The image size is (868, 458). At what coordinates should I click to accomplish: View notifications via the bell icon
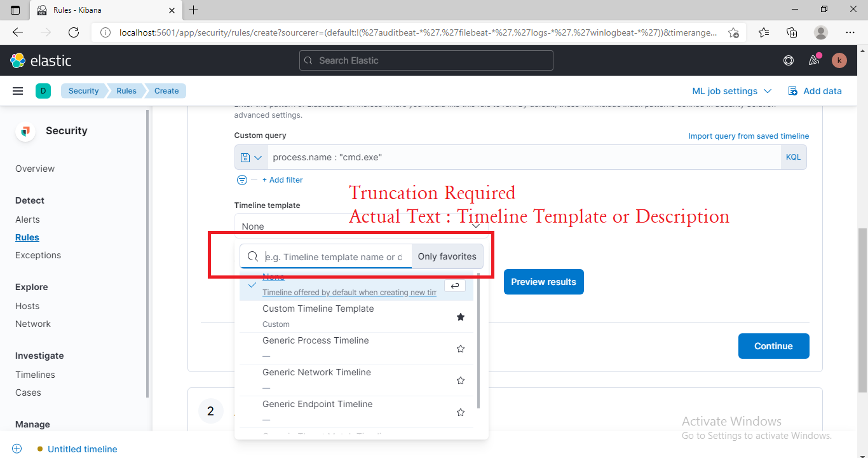coord(813,60)
